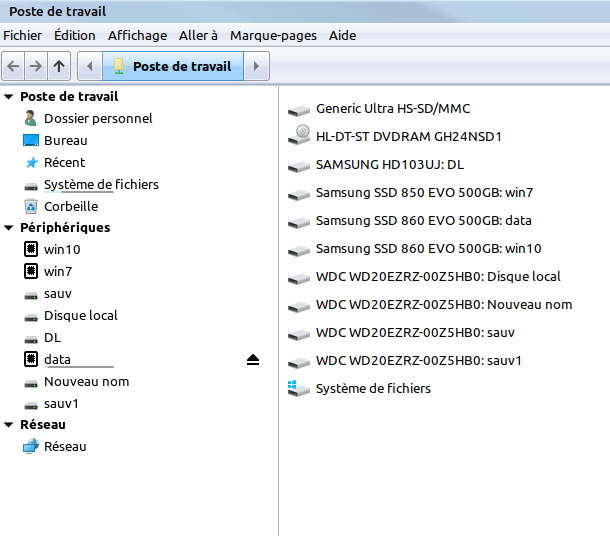This screenshot has width=610, height=536.
Task: Click the sauv drive icon in sidebar
Action: 31,296
